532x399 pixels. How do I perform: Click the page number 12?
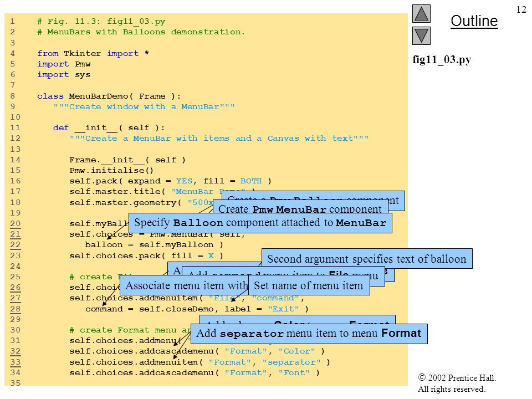[521, 9]
